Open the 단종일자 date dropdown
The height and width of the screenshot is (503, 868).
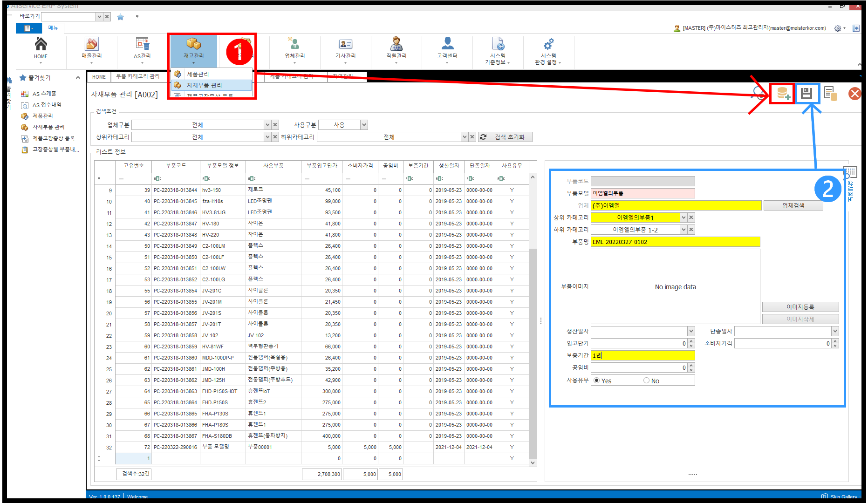pyautogui.click(x=835, y=331)
